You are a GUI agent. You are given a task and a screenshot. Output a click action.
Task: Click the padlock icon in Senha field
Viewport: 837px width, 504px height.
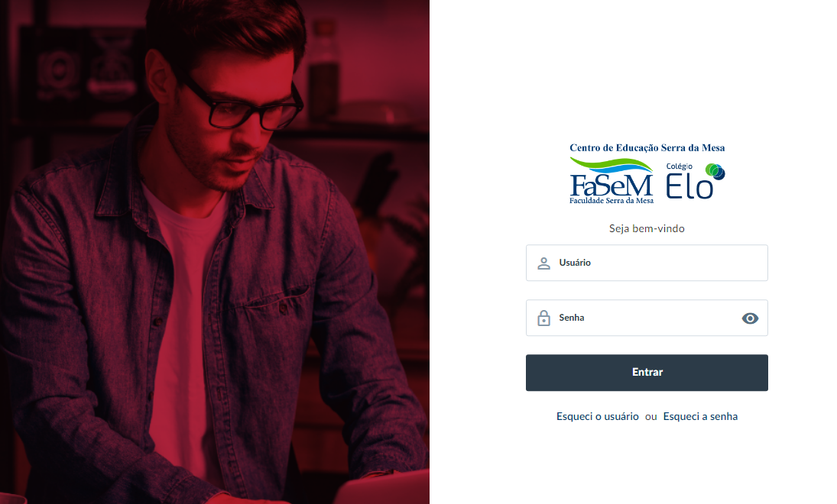pyautogui.click(x=543, y=318)
